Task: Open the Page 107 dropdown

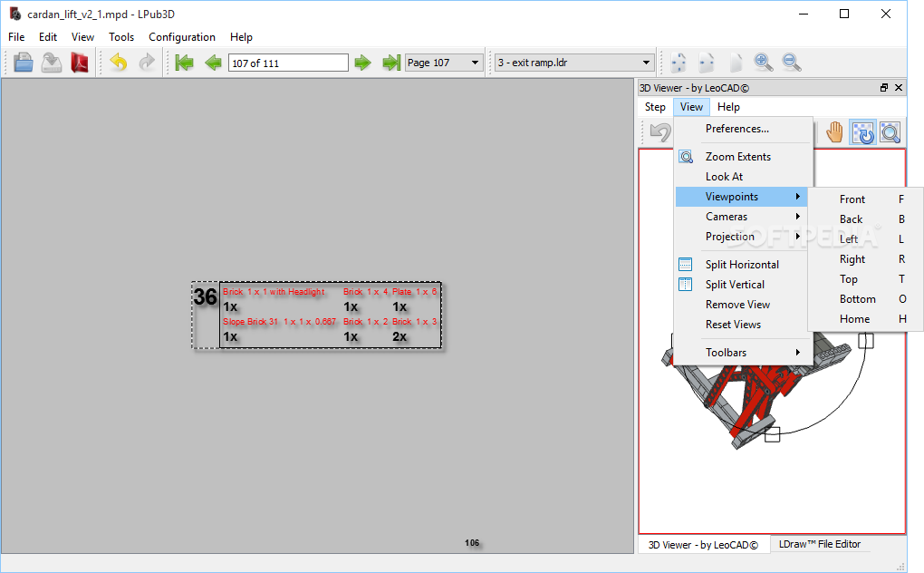Action: [x=444, y=63]
